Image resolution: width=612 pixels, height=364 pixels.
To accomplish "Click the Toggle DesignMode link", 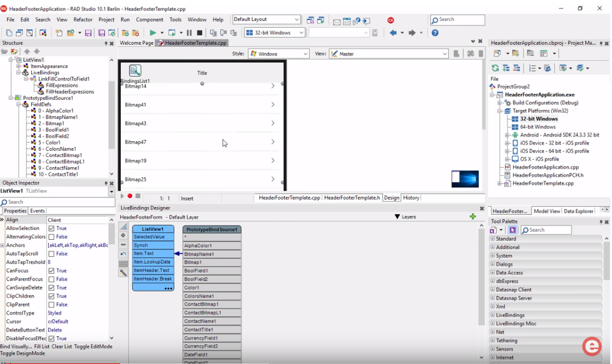I will pos(23,353).
